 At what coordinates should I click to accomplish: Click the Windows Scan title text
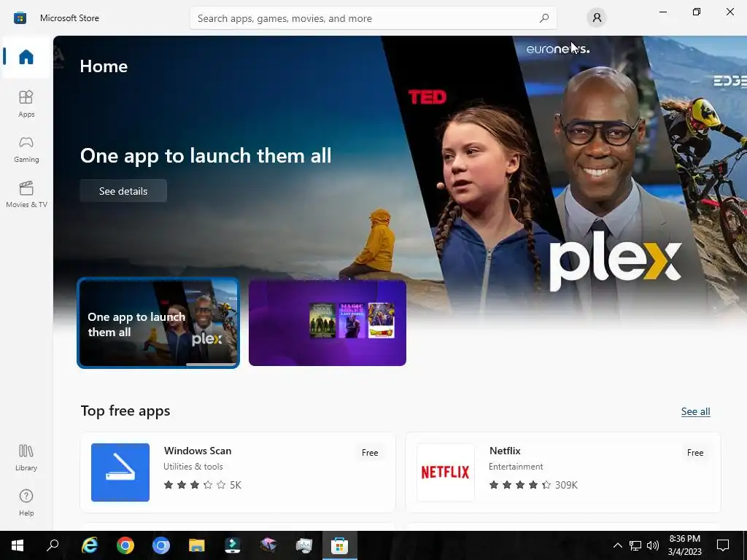[198, 451]
